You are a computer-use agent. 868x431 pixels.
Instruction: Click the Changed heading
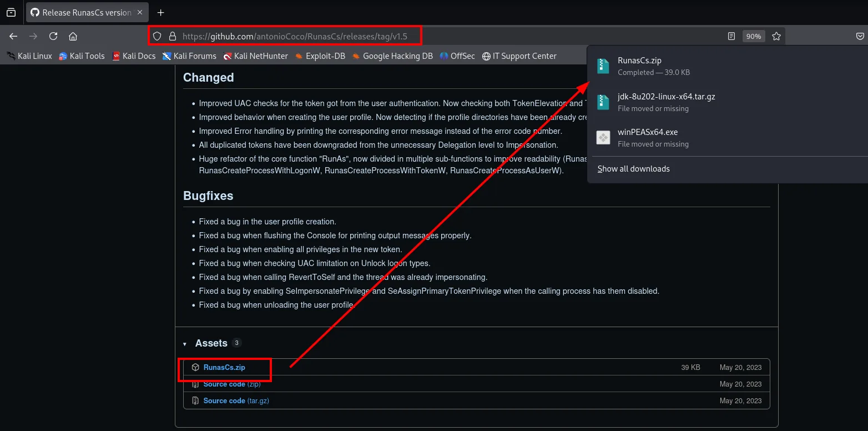(x=208, y=78)
